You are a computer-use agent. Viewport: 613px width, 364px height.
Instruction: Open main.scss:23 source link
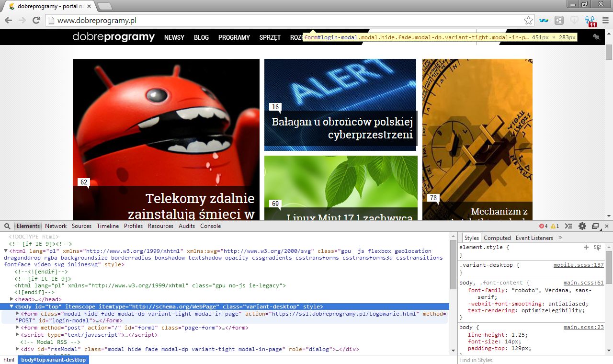coord(584,327)
